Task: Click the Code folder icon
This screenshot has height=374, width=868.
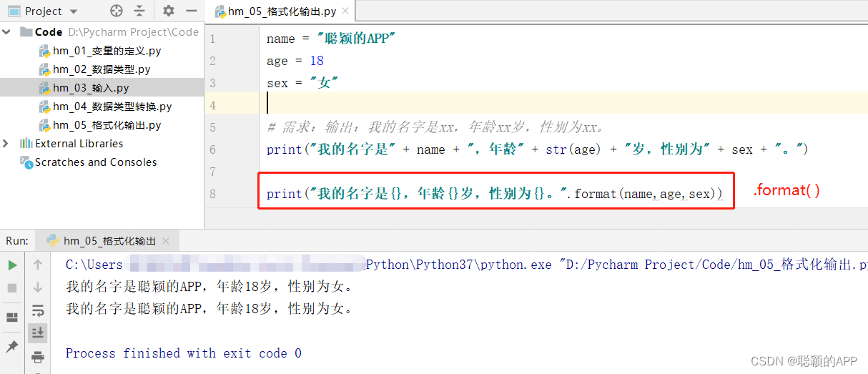Action: pos(26,31)
